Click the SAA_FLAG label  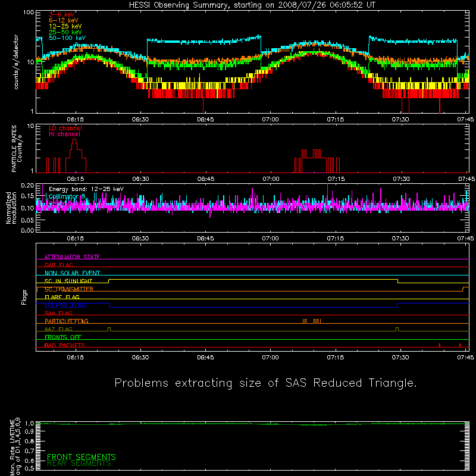click(58, 313)
